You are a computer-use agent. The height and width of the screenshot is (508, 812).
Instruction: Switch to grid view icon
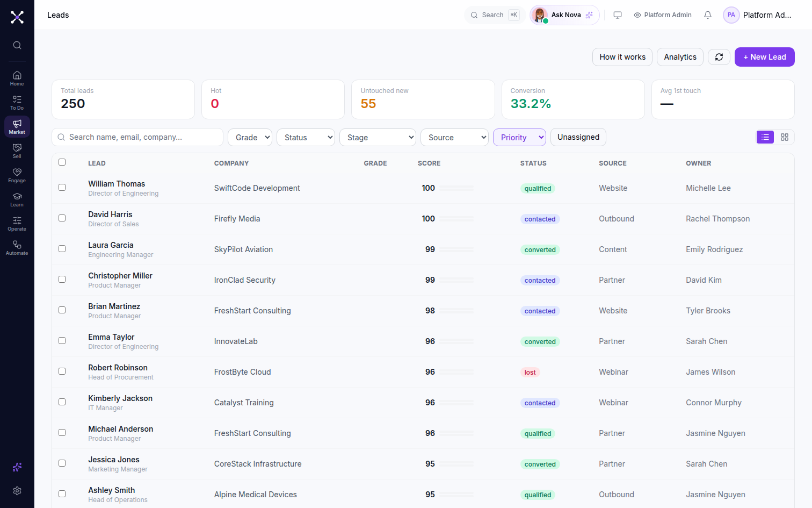point(785,137)
